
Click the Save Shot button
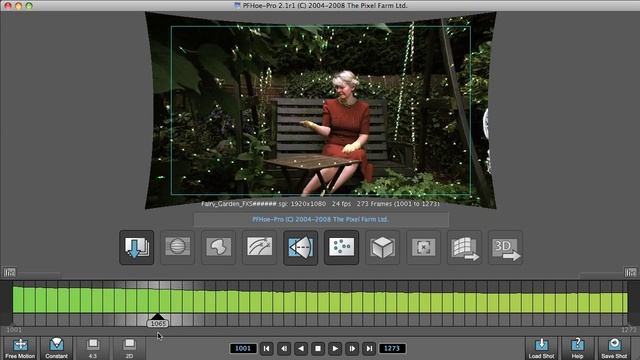pos(614,348)
